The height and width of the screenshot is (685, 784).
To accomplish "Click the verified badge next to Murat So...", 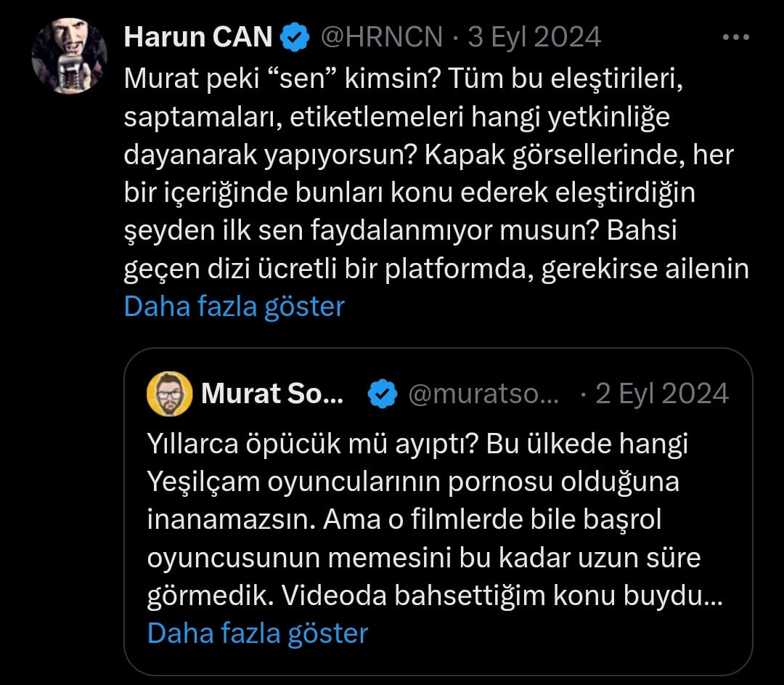I will [383, 394].
